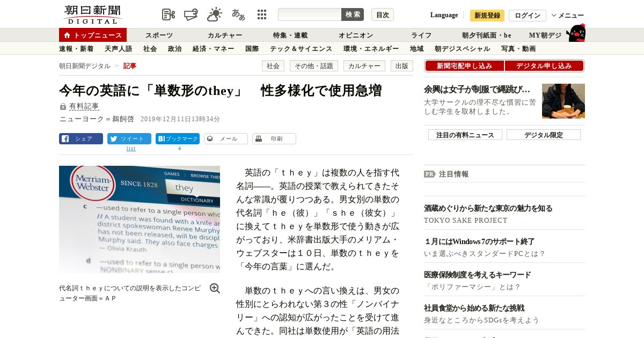
Task: Click the 新聞宅配申し込み button
Action: coord(464,66)
